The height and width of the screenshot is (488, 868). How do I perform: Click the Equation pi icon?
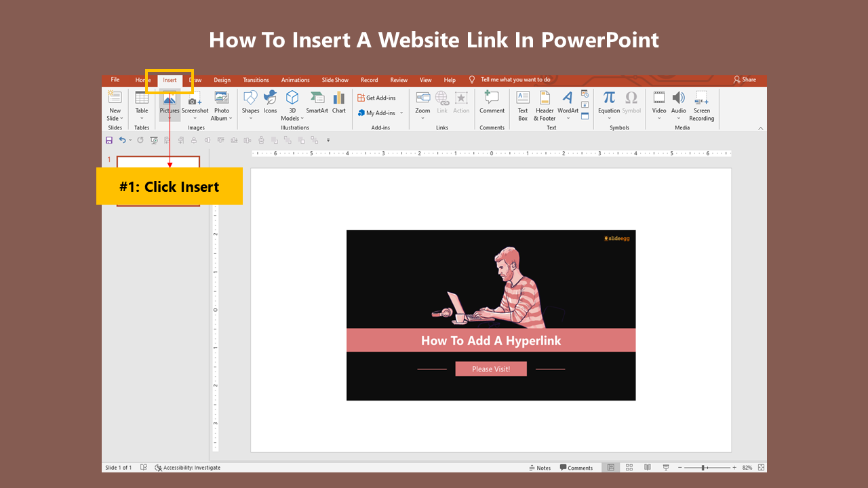(609, 98)
